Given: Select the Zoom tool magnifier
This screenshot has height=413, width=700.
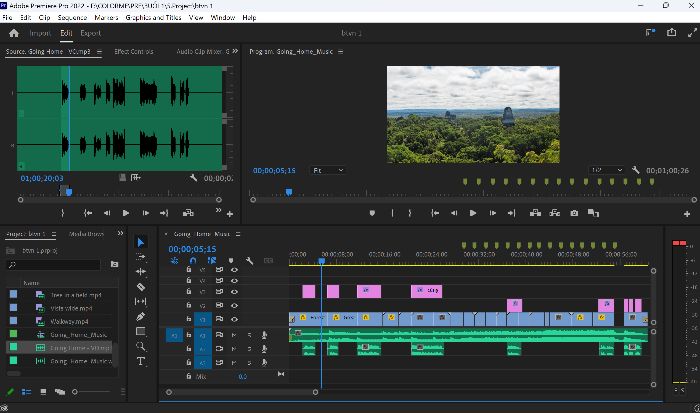Looking at the screenshot, I should (x=141, y=346).
